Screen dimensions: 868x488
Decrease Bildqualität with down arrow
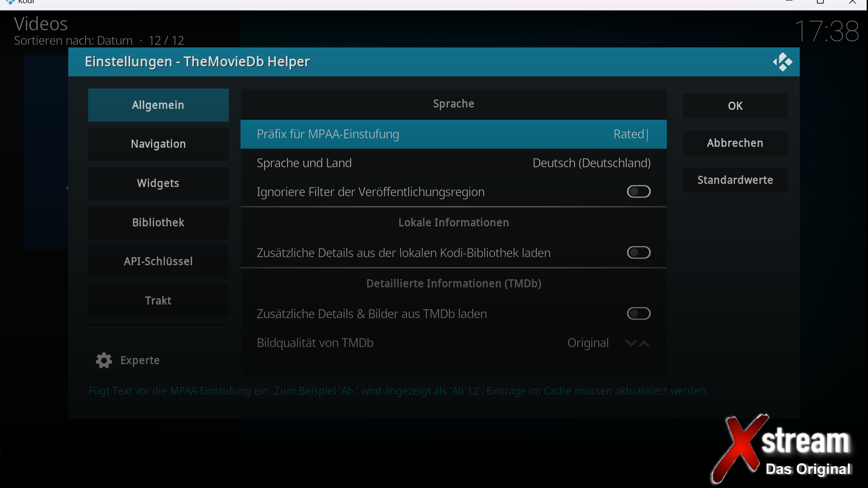click(x=631, y=343)
